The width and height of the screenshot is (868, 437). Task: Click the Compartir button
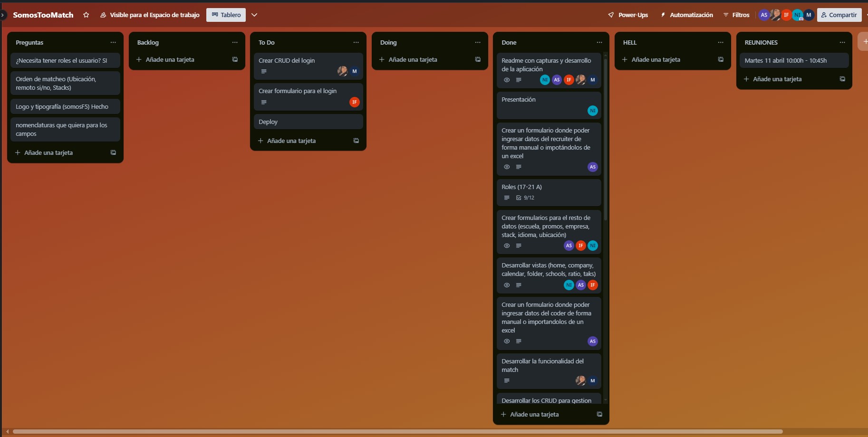click(x=839, y=15)
